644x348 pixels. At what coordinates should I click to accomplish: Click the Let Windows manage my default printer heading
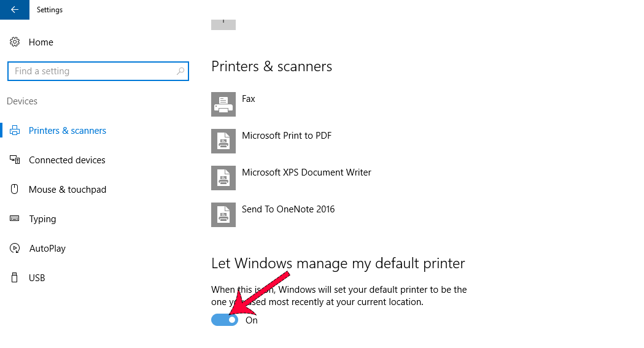click(338, 263)
